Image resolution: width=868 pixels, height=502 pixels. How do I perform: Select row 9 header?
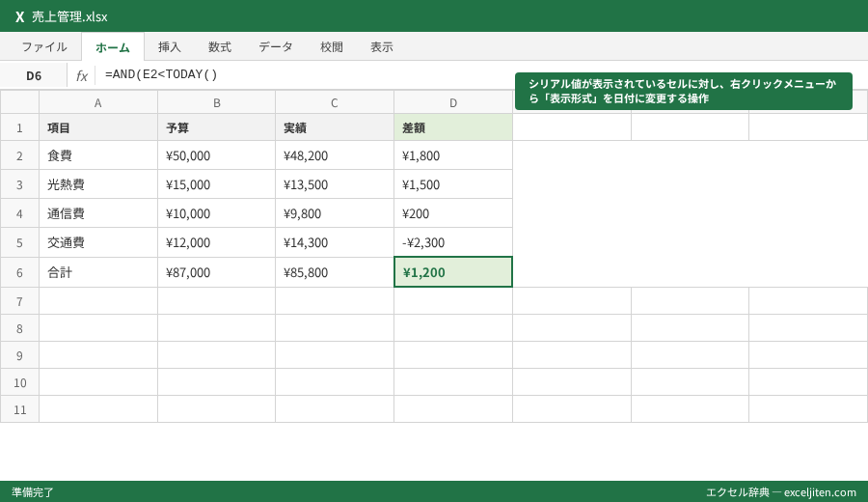point(19,355)
